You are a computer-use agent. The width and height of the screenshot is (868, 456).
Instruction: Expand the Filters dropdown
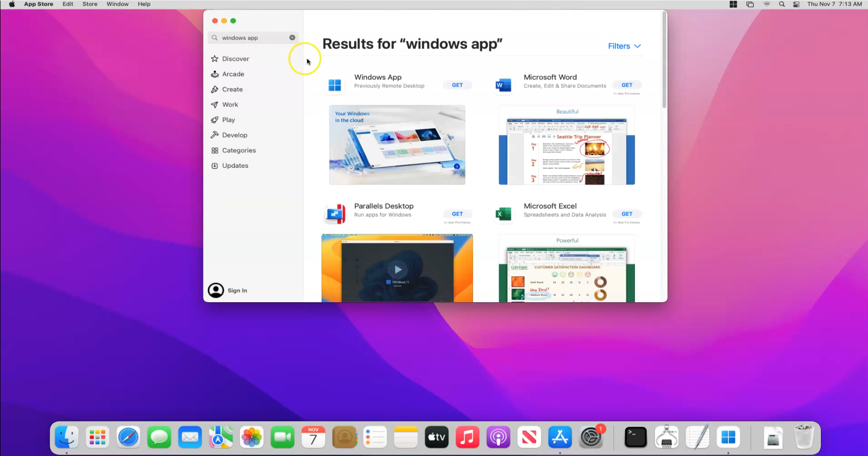624,46
